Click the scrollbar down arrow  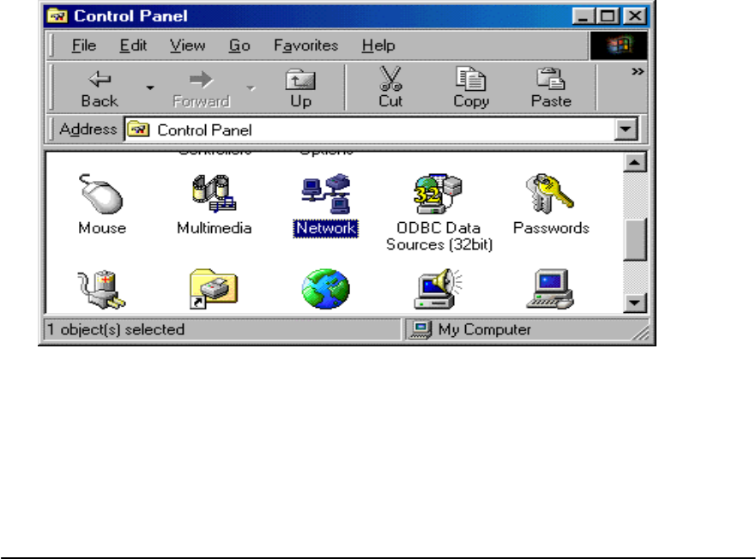point(634,303)
